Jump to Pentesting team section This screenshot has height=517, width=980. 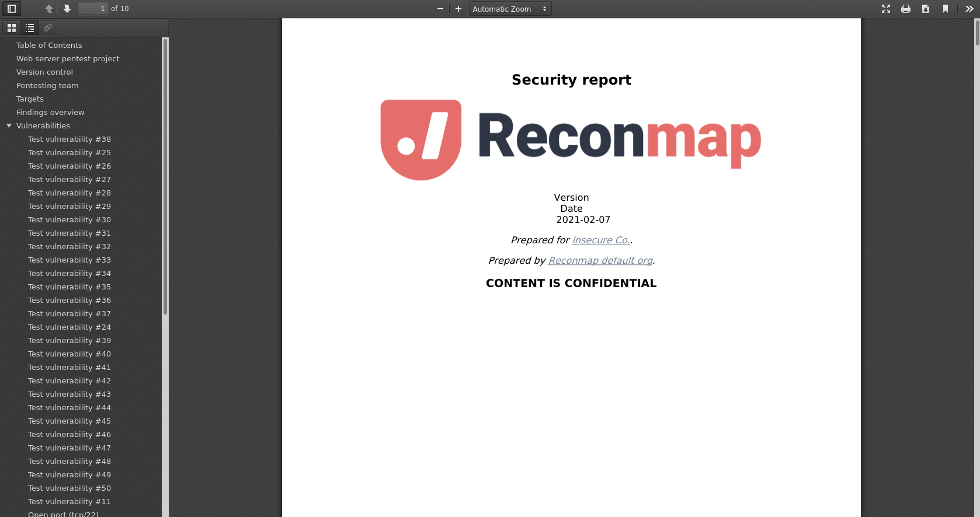click(47, 85)
